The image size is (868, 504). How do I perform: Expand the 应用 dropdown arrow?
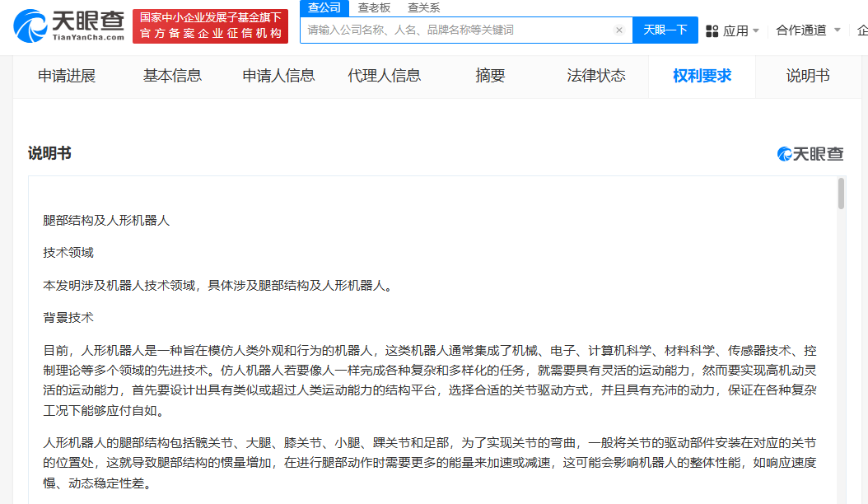[756, 30]
